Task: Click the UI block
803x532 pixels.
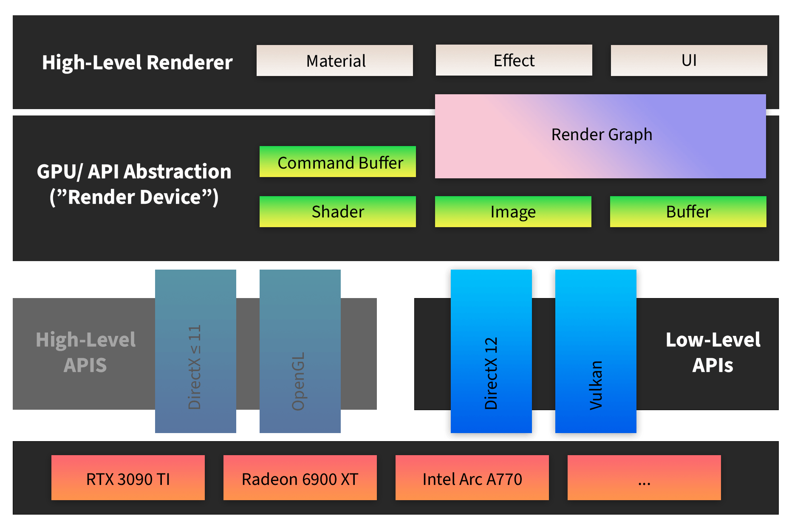Action: point(688,60)
